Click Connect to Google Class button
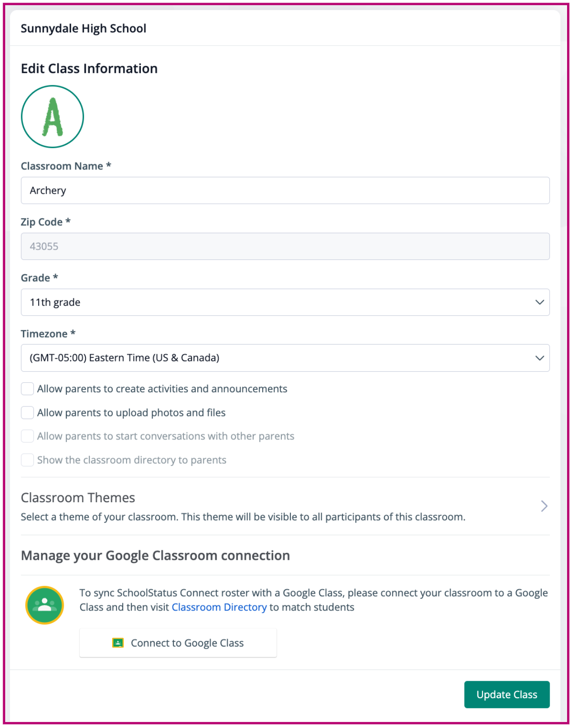This screenshot has width=574, height=728. click(x=178, y=643)
